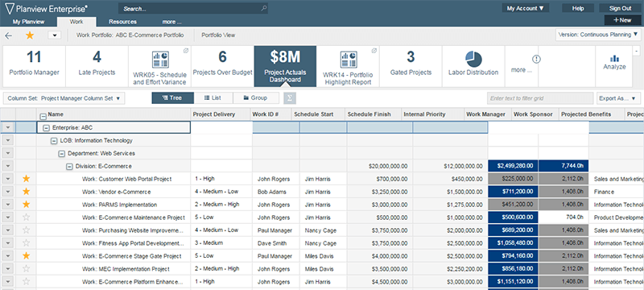
Task: Switch to the Work tab
Action: [76, 22]
